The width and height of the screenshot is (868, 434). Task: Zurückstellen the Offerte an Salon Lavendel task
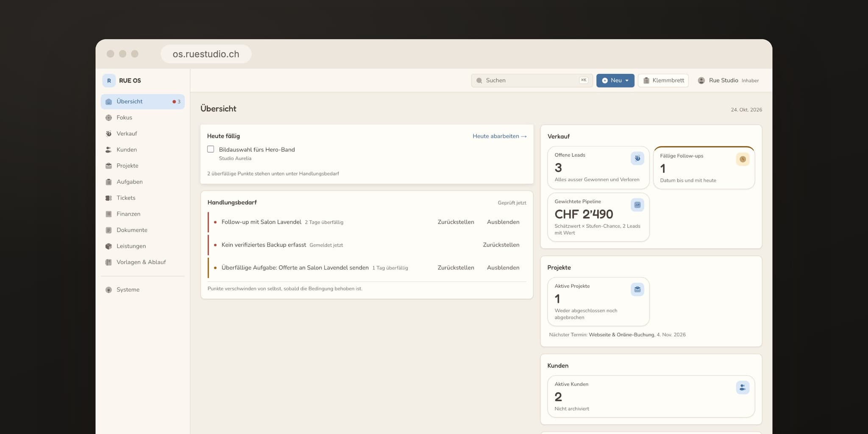[x=456, y=268]
